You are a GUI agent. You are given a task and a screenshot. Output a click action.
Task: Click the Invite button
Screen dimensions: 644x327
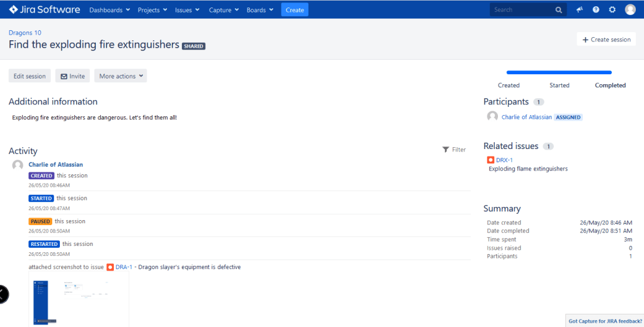[x=72, y=76]
